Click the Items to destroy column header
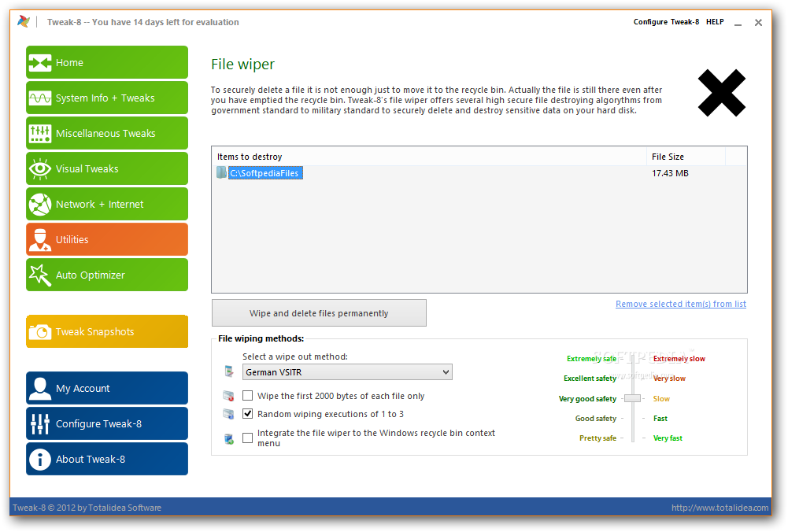This screenshot has width=788, height=532. pyautogui.click(x=429, y=157)
